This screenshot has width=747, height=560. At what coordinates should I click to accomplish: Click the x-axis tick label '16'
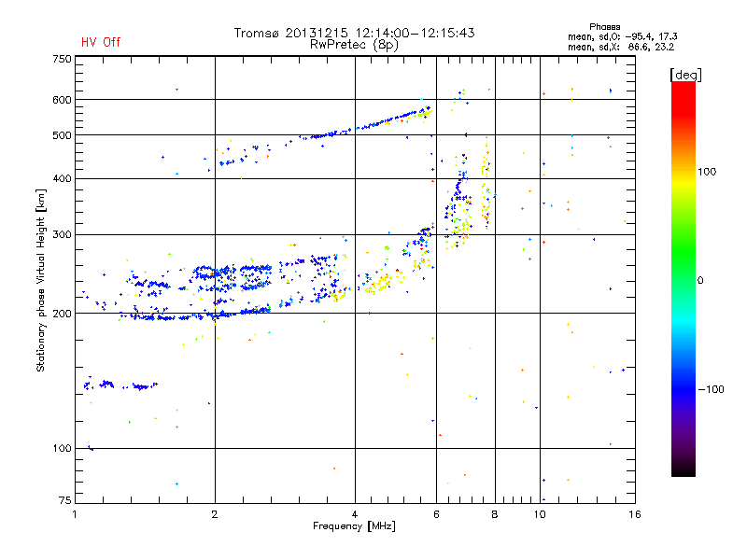click(x=635, y=514)
